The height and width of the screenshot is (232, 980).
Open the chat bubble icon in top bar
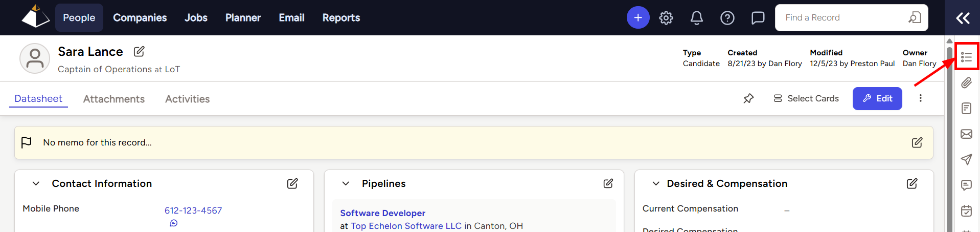(758, 18)
